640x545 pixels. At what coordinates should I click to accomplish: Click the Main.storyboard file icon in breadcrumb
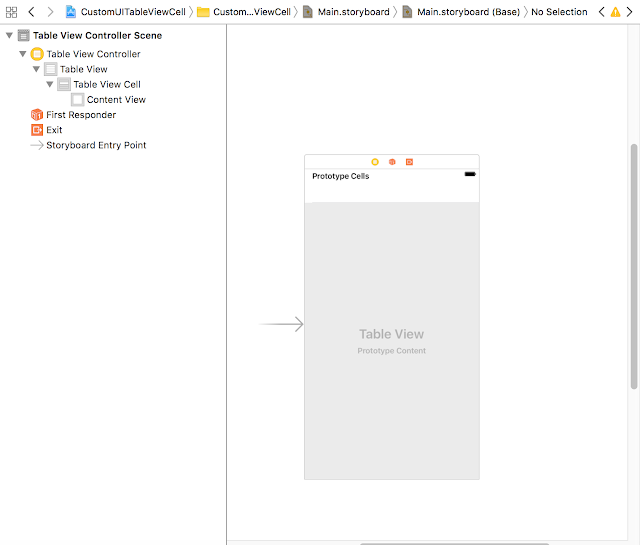coord(308,12)
